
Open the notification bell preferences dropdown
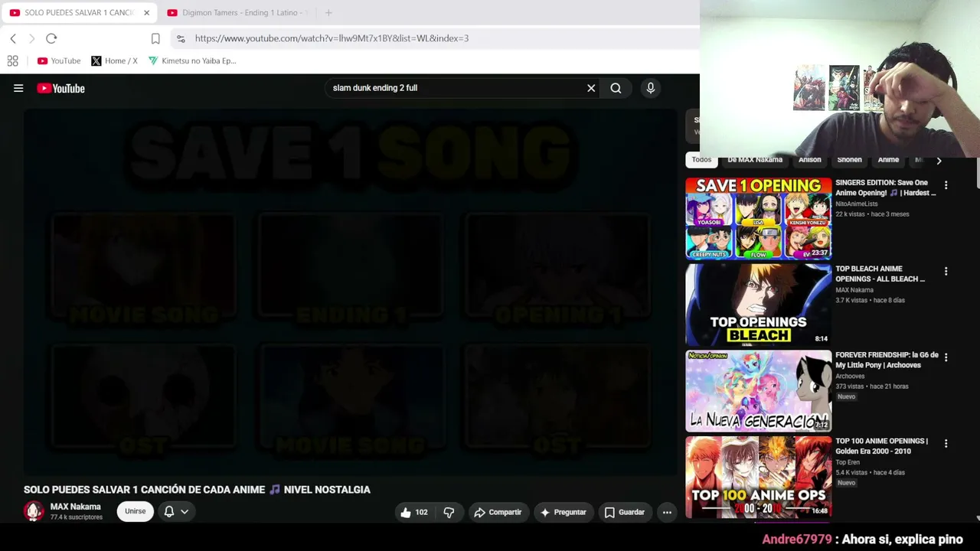(x=176, y=511)
